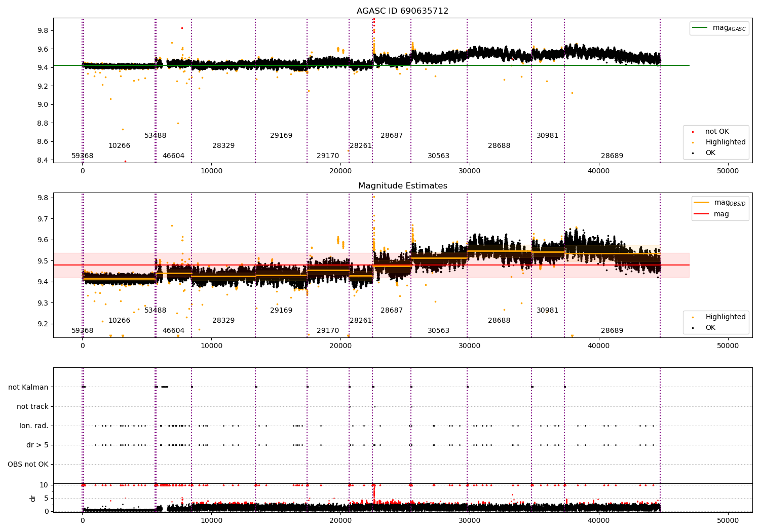The height and width of the screenshot is (532, 760).
Task: Click obsid label 30563 in Magnitude Estimates plot
Action: point(439,331)
